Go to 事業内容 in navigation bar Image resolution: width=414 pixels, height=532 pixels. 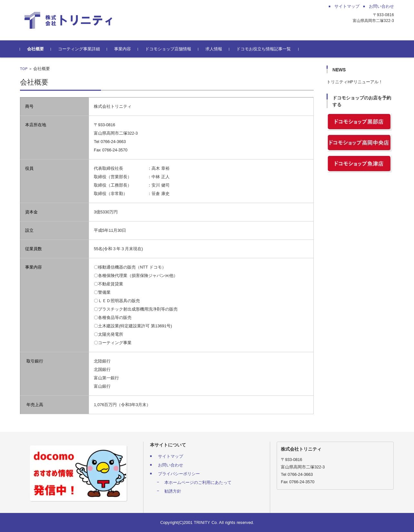click(x=123, y=49)
